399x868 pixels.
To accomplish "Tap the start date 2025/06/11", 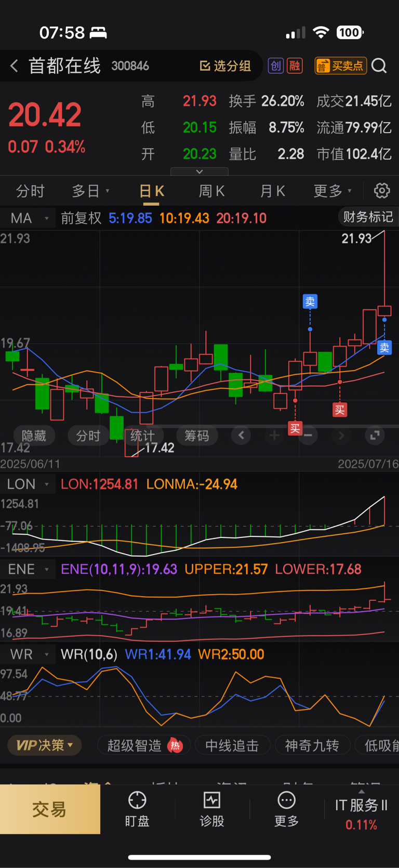I will click(30, 464).
